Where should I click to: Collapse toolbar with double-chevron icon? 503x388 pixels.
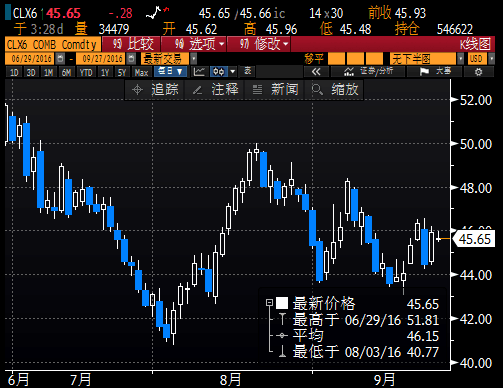316,72
